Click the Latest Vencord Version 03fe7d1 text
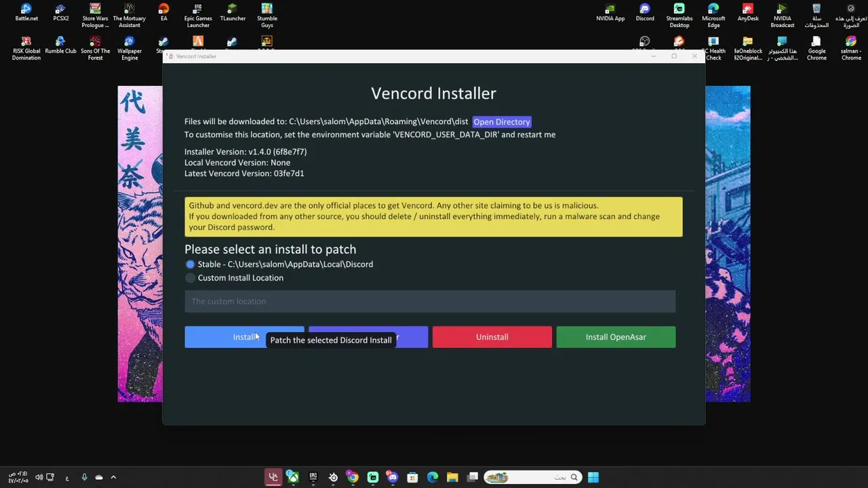 pyautogui.click(x=244, y=174)
